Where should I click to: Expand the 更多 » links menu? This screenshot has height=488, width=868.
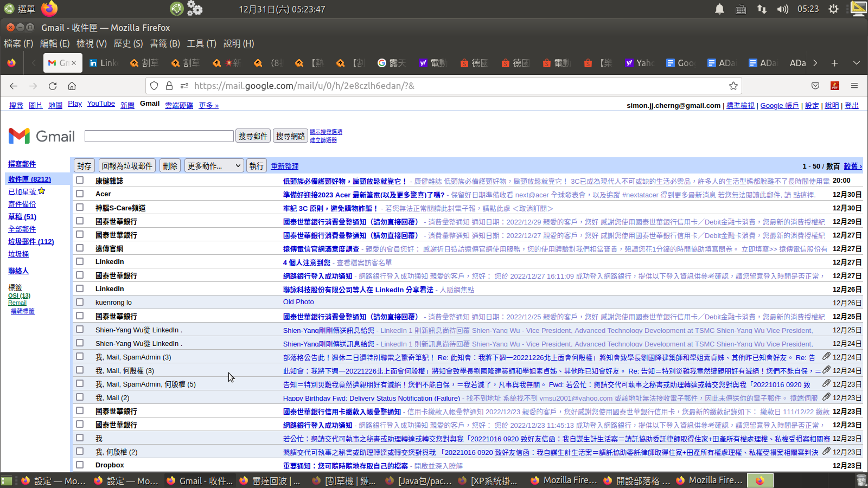pyautogui.click(x=208, y=105)
